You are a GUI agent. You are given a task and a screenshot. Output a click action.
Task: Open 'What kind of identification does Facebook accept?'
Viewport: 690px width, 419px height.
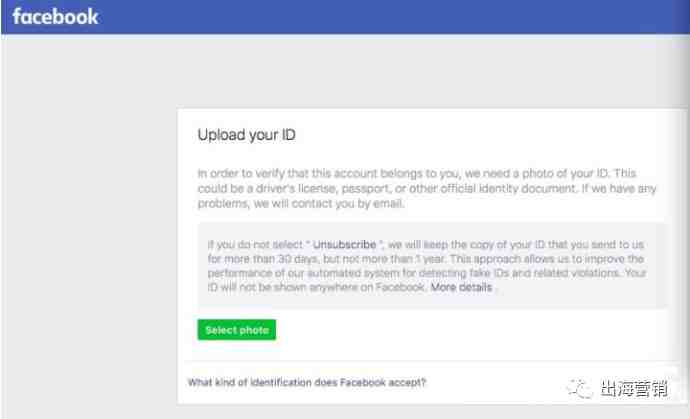(x=307, y=382)
